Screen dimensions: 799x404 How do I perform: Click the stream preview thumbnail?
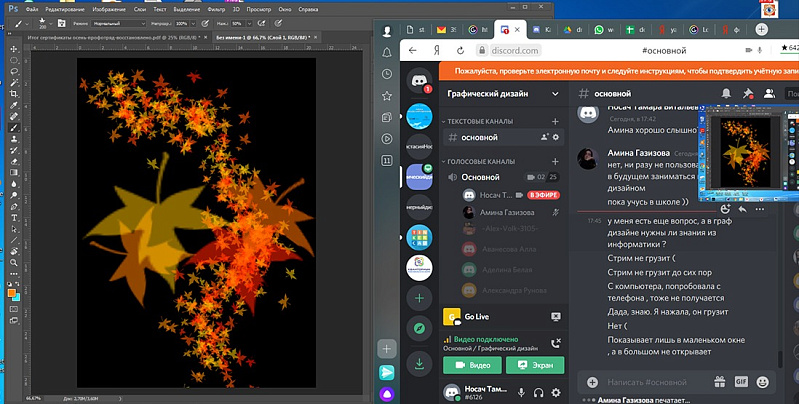(x=749, y=153)
